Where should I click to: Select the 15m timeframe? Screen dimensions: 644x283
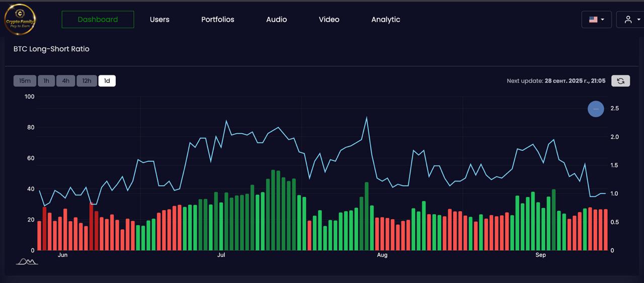coord(25,81)
